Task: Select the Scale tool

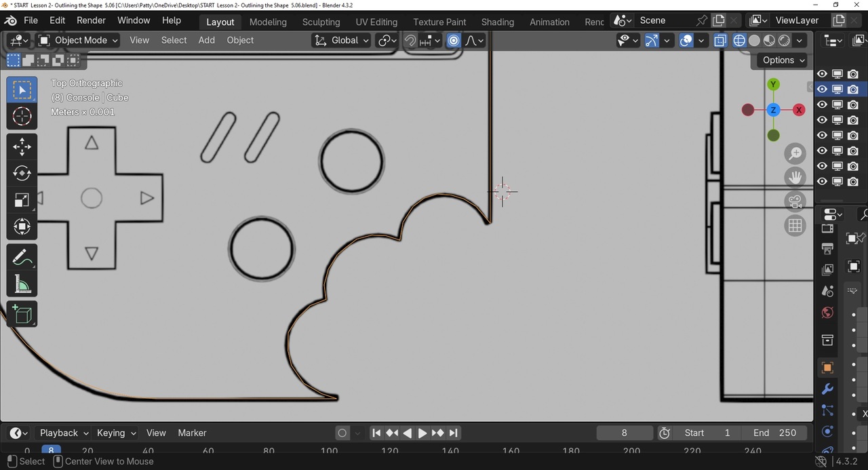Action: (x=22, y=200)
